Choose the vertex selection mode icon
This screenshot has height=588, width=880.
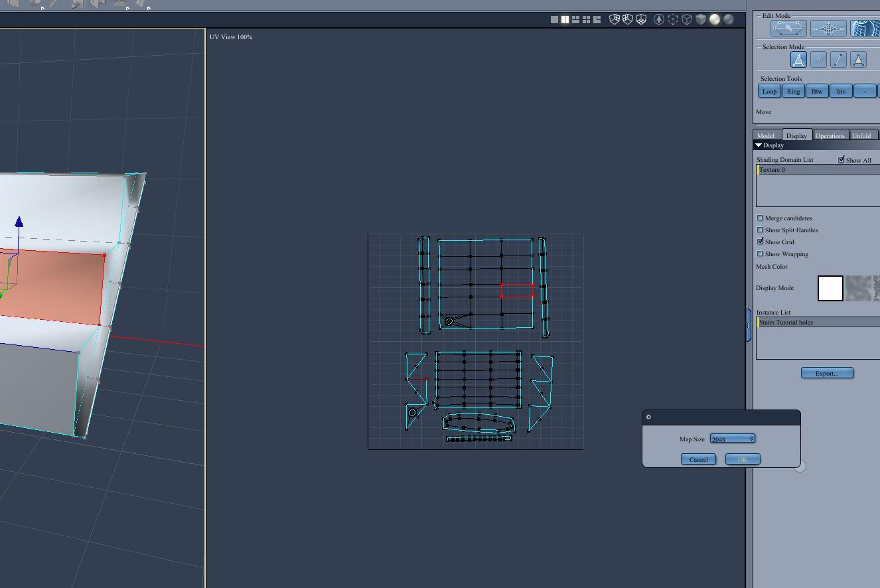pyautogui.click(x=818, y=60)
